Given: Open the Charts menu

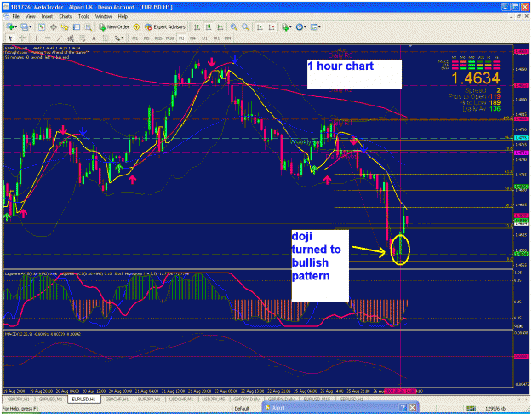Looking at the screenshot, I should (66, 16).
